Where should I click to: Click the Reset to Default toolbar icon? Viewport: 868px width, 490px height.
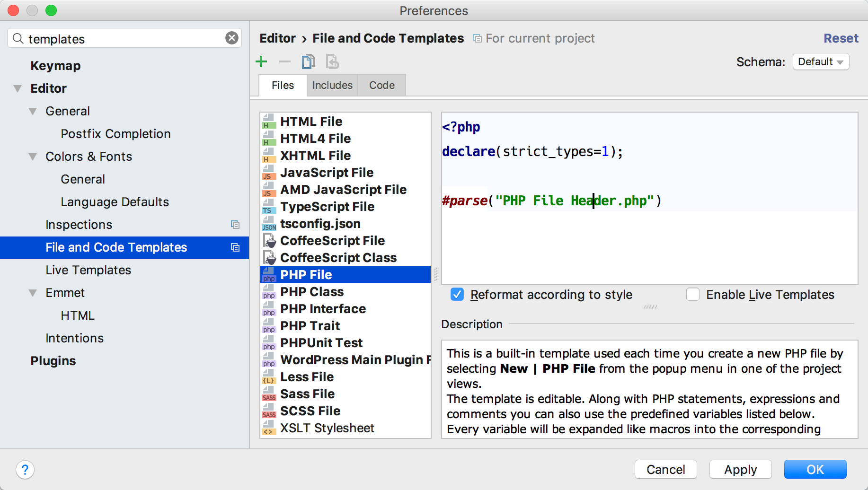pyautogui.click(x=332, y=61)
